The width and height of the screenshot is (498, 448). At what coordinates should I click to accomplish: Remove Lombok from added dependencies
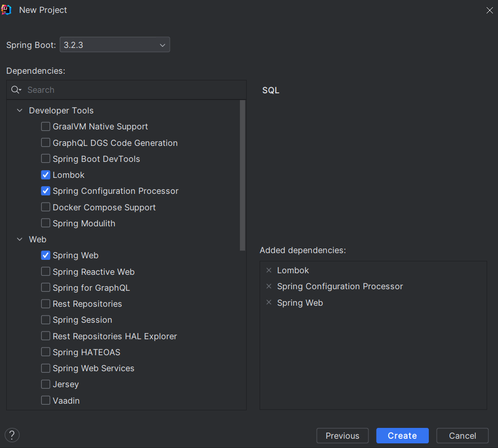click(269, 270)
